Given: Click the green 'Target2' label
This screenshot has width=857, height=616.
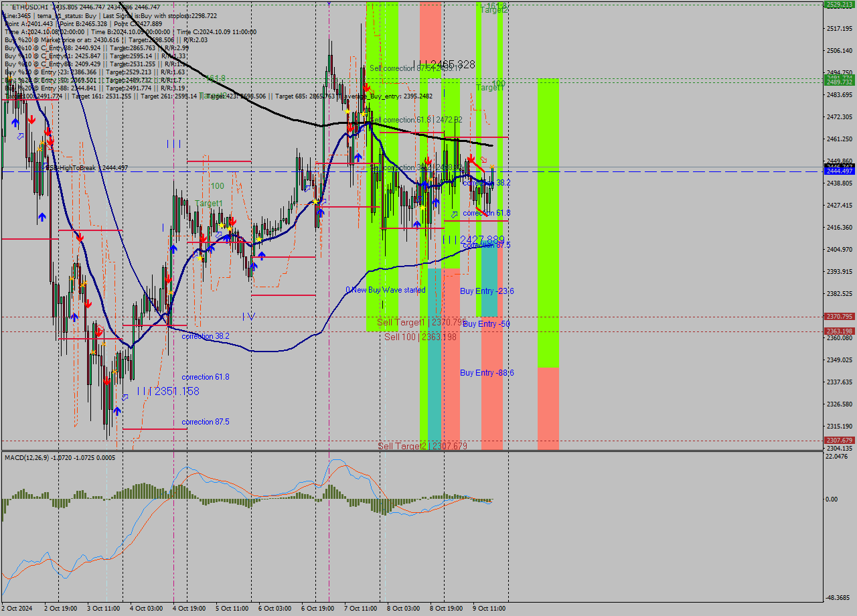Looking at the screenshot, I should click(x=494, y=9).
